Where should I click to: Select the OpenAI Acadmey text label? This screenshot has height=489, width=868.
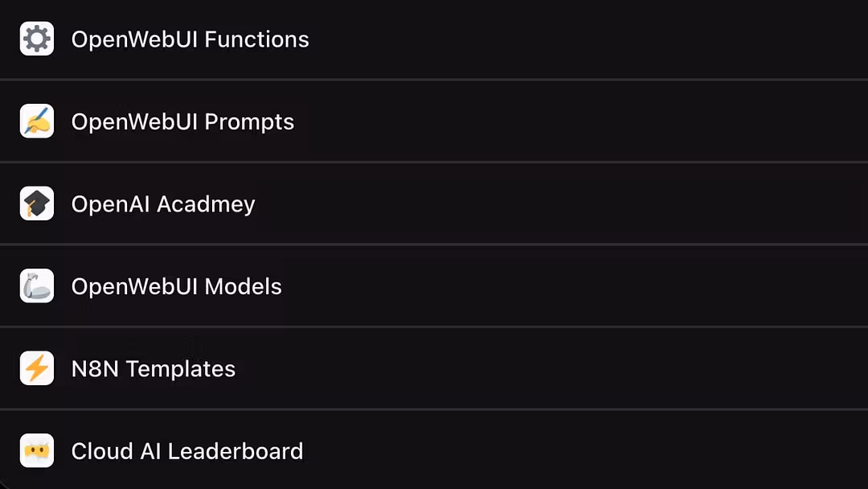(163, 204)
